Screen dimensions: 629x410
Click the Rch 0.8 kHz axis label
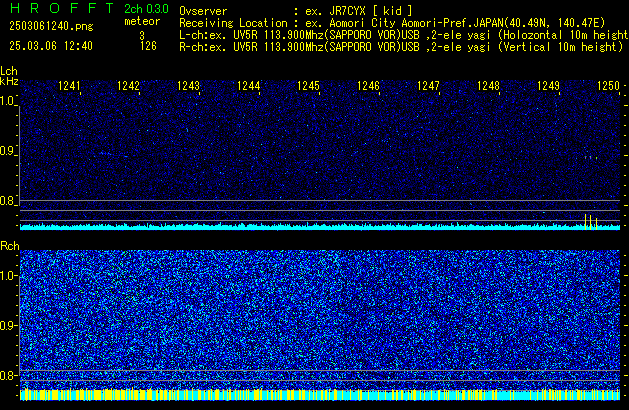pos(8,375)
